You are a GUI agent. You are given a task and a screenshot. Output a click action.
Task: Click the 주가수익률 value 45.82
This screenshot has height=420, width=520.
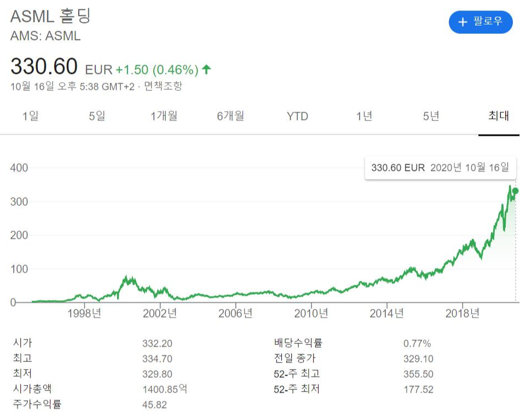tap(154, 405)
